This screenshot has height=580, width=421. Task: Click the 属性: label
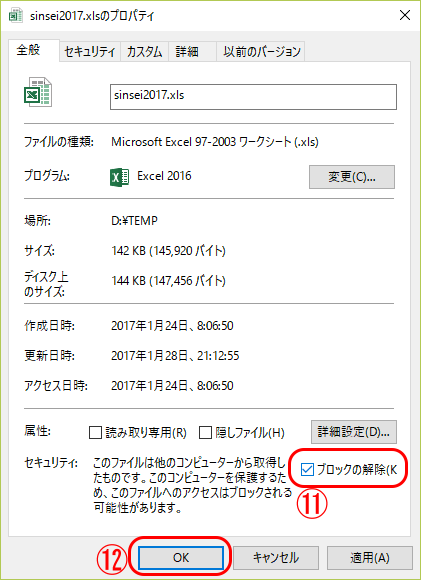pyautogui.click(x=38, y=431)
